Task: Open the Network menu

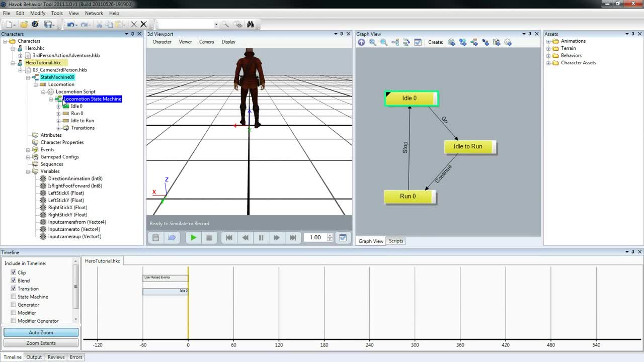Action: coord(94,13)
